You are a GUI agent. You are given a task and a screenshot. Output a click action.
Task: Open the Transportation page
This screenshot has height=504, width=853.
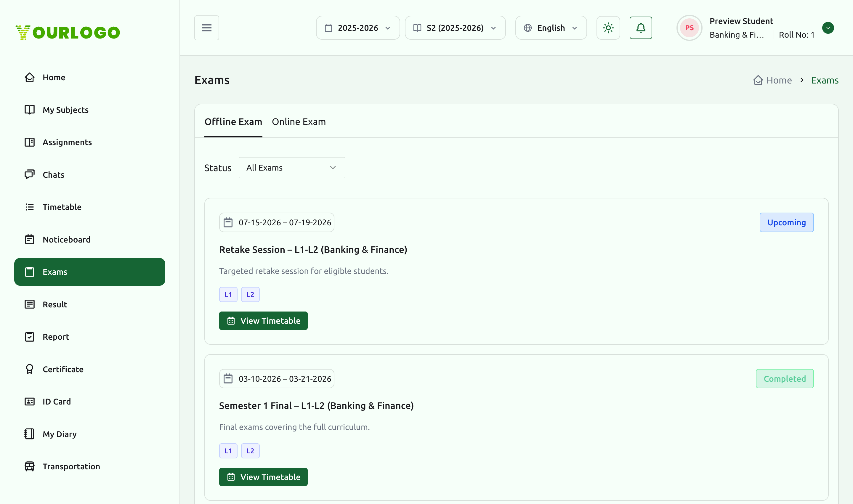click(x=90, y=466)
